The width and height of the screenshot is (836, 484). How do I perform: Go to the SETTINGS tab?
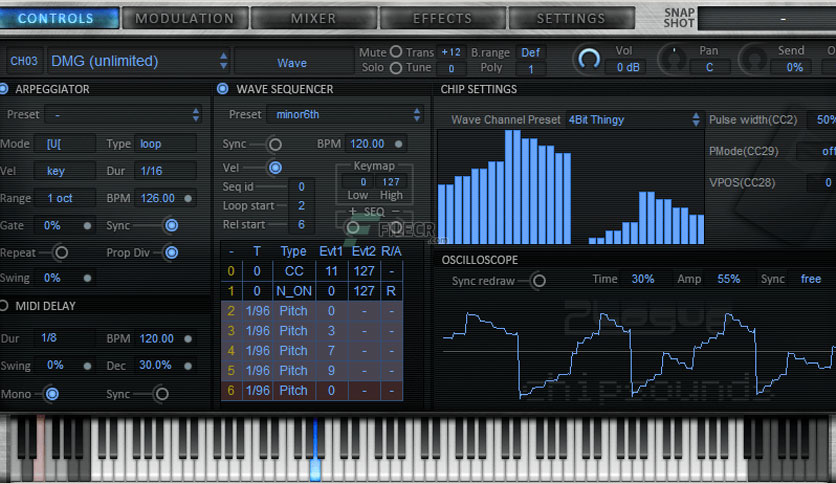[x=572, y=18]
